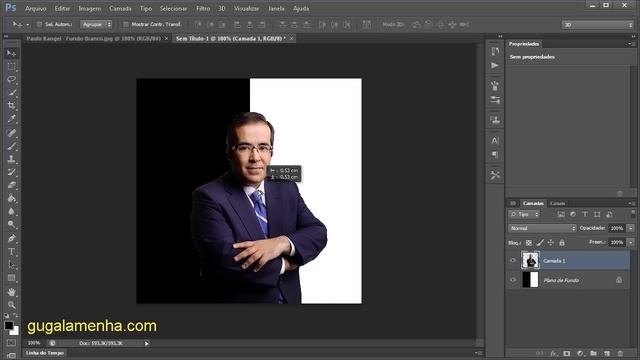Toggle lock all
The width and height of the screenshot is (640, 360).
coord(562,243)
